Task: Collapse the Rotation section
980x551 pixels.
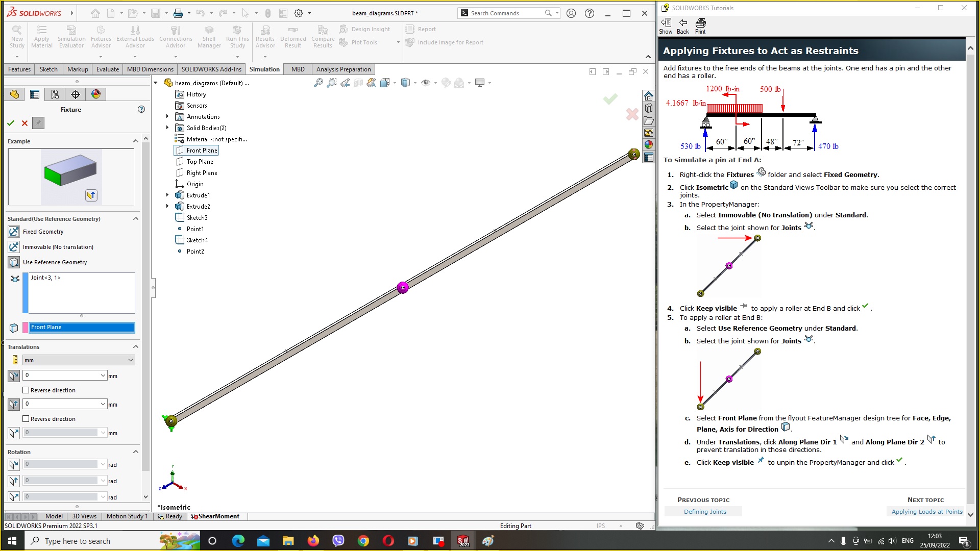Action: (x=136, y=452)
